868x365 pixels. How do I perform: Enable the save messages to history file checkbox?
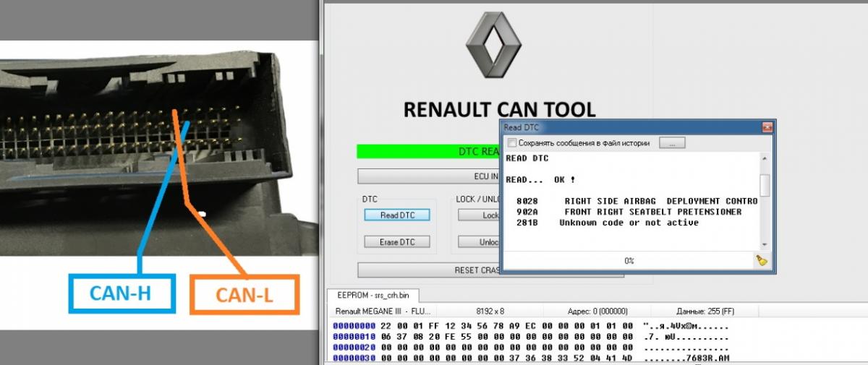coord(512,143)
